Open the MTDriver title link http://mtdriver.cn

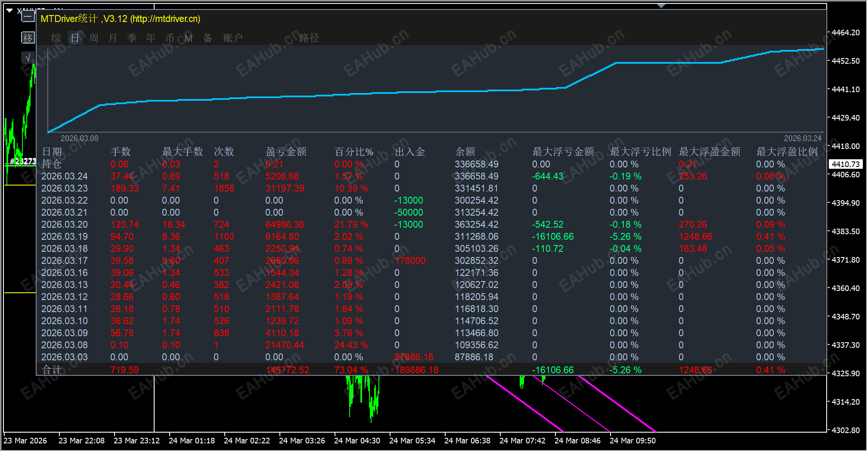pos(166,19)
